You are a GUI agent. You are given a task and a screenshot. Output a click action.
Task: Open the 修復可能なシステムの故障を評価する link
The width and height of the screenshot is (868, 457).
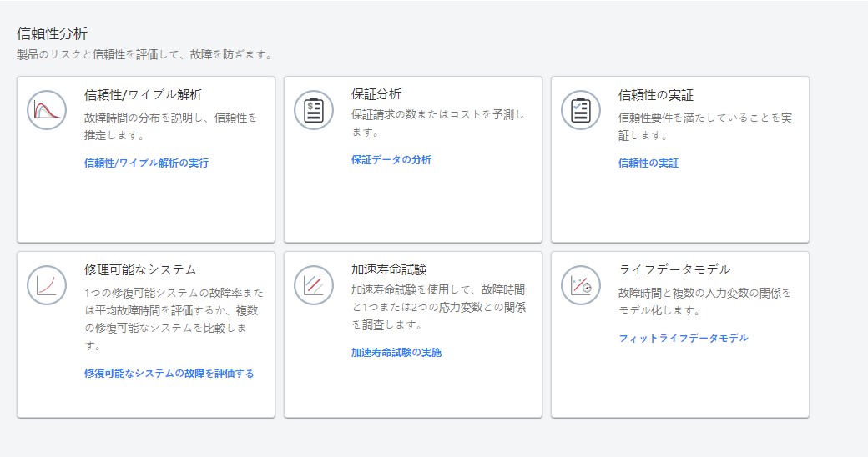[169, 374]
